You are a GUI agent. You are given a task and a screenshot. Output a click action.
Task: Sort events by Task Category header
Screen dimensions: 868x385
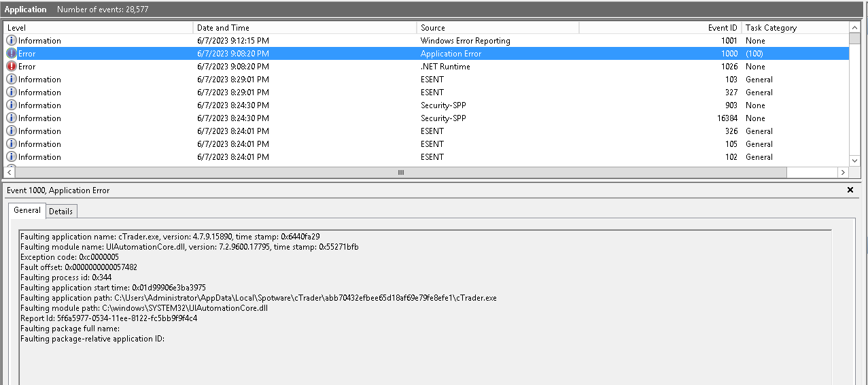(795, 28)
